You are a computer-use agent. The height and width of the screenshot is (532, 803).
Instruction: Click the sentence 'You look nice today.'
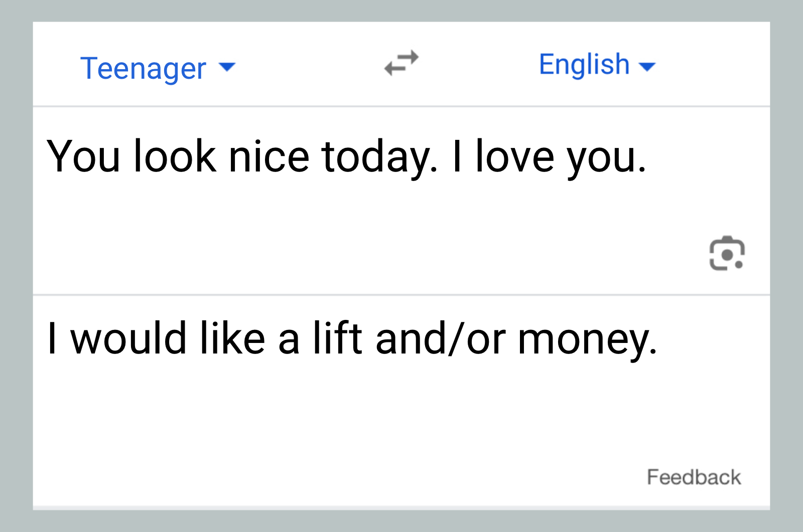pyautogui.click(x=241, y=157)
